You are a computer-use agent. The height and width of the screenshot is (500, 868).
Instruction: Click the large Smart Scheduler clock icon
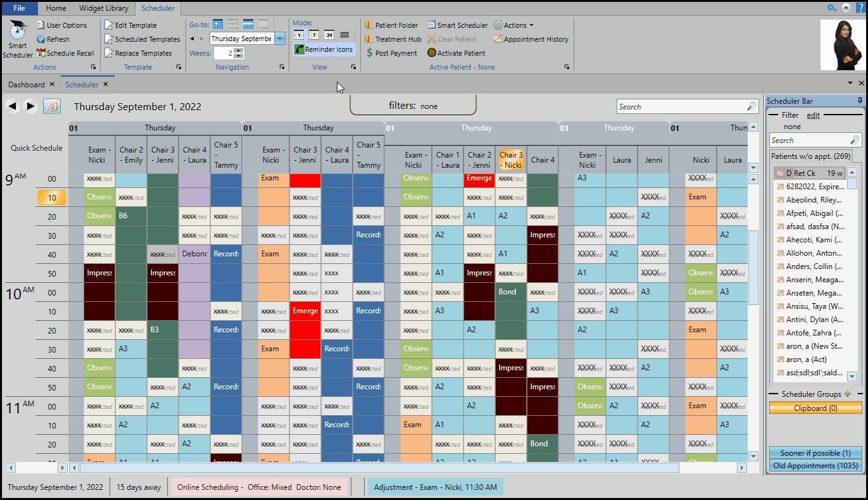click(18, 30)
